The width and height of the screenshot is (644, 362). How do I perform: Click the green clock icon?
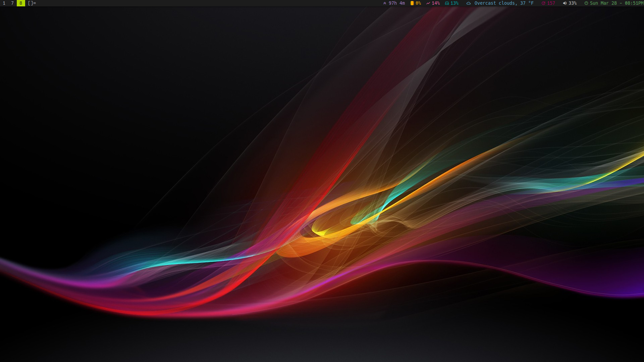point(586,3)
